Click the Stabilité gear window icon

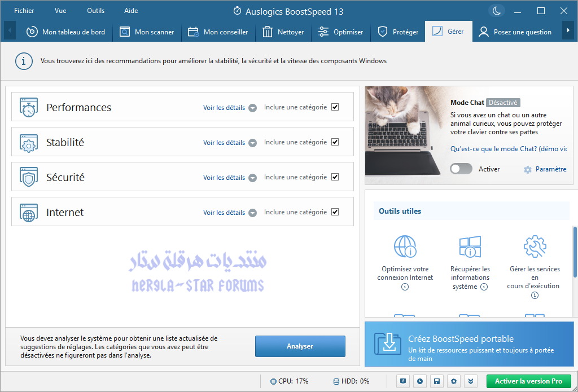(29, 143)
